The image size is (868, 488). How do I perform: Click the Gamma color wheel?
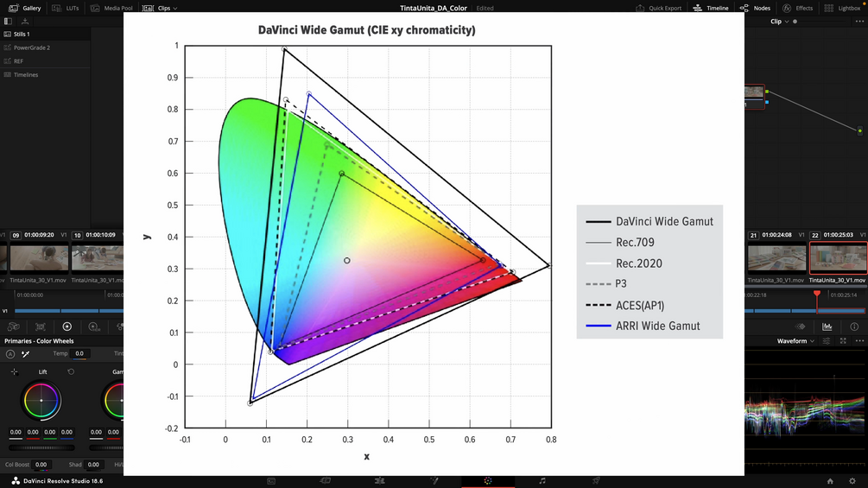click(x=113, y=401)
